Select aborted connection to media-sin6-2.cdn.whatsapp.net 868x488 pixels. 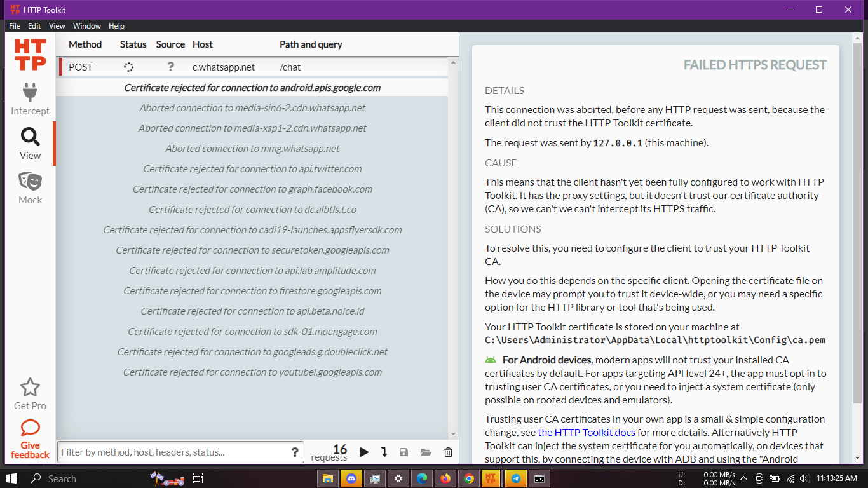(x=252, y=108)
